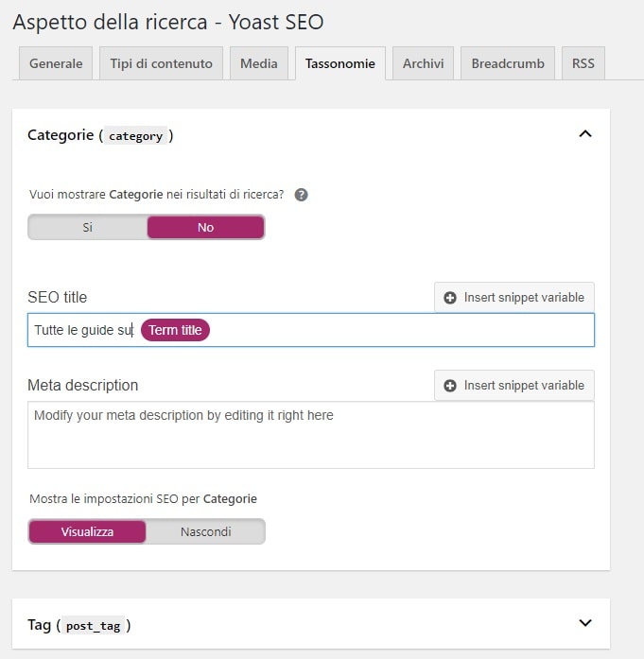Expand the Tag post_tag section
This screenshot has width=644, height=659.
point(585,623)
